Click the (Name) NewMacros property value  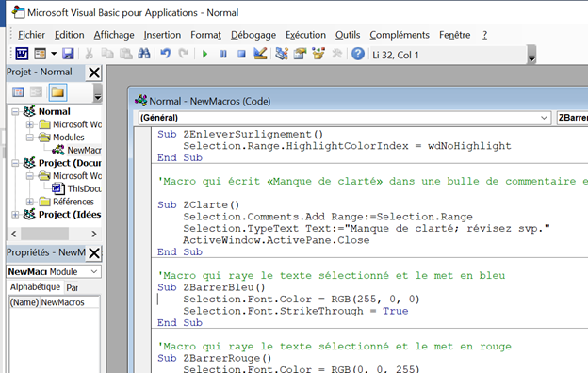(70, 302)
